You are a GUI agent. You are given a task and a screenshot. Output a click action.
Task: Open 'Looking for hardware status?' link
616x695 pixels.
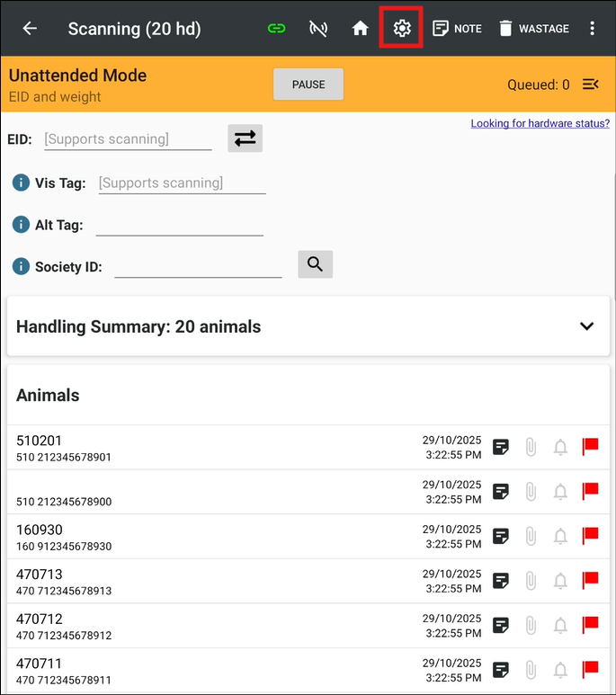(x=540, y=123)
